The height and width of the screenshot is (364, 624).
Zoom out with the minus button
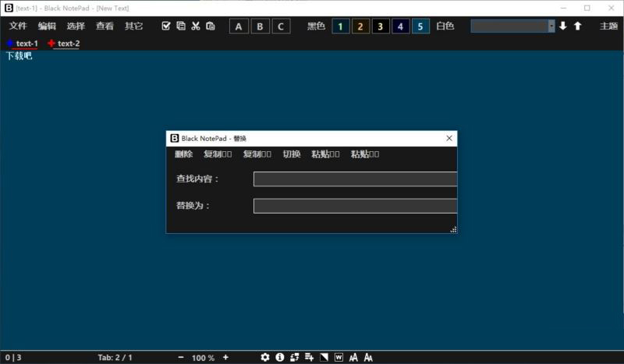(x=181, y=357)
